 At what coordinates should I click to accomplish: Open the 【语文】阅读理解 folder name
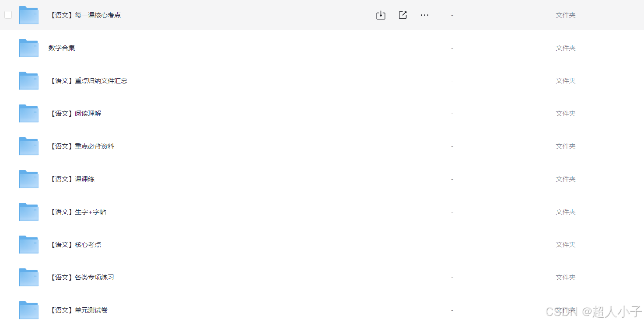[75, 114]
